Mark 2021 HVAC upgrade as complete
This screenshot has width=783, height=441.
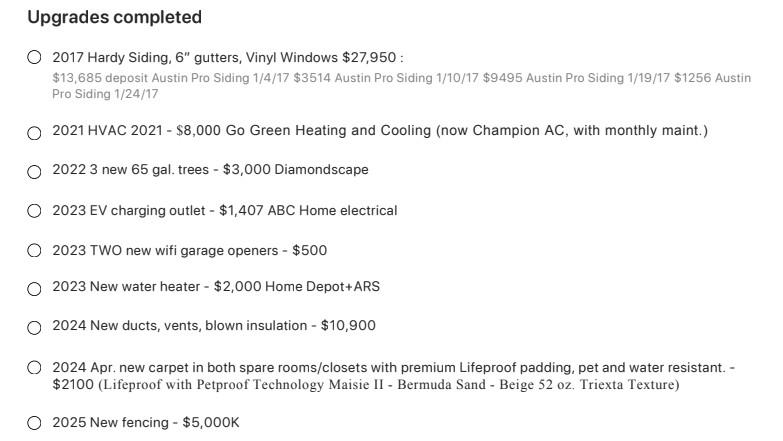pyautogui.click(x=35, y=132)
